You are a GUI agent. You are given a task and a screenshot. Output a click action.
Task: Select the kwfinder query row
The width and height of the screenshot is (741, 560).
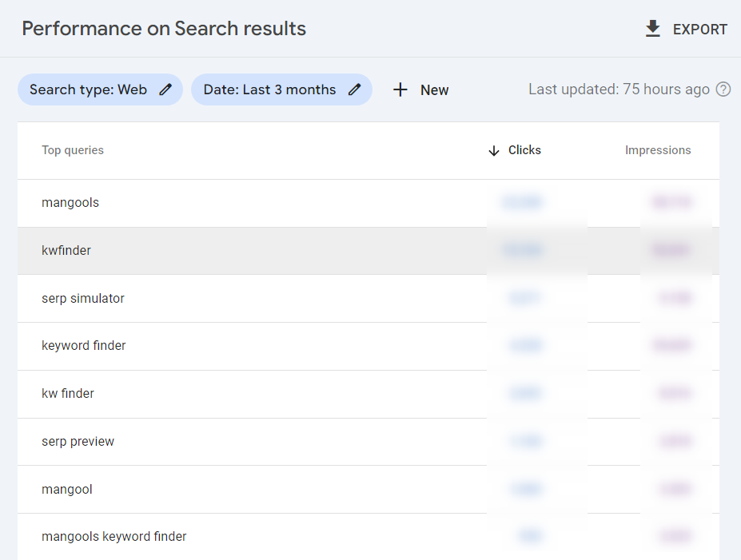pyautogui.click(x=369, y=251)
